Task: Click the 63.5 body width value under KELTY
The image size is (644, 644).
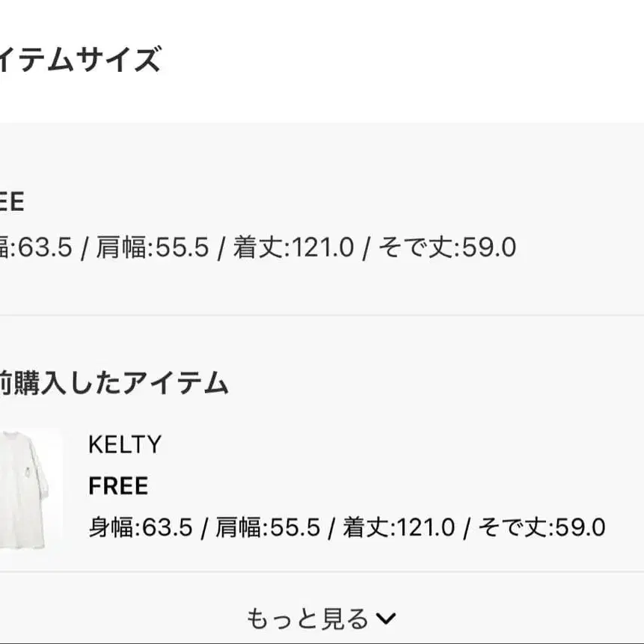Action: [168, 527]
